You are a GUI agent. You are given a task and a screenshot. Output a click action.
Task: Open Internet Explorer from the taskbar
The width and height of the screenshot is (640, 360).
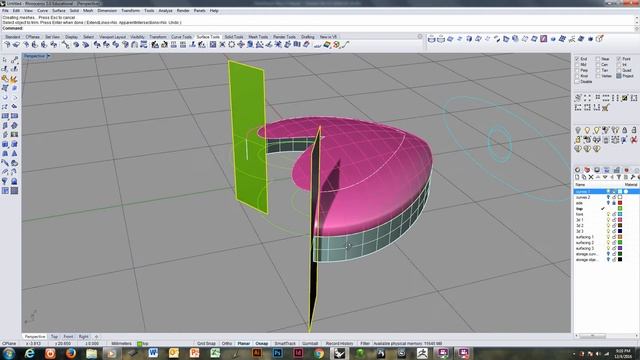pos(30,353)
